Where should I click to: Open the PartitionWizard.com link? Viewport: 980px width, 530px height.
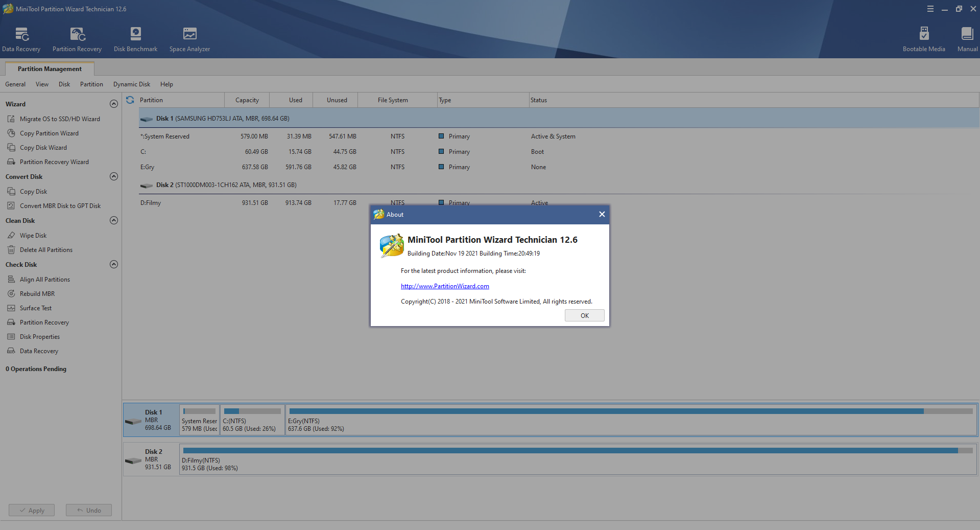445,286
